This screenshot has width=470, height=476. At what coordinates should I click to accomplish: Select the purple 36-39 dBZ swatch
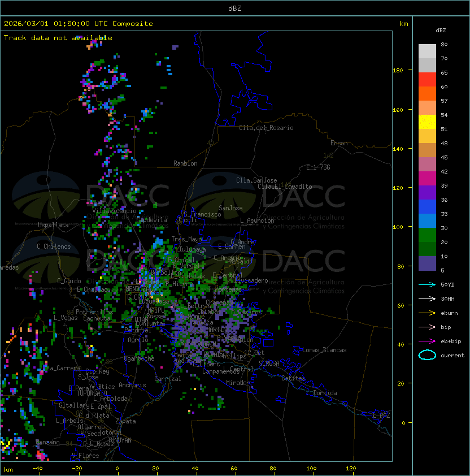click(427, 192)
